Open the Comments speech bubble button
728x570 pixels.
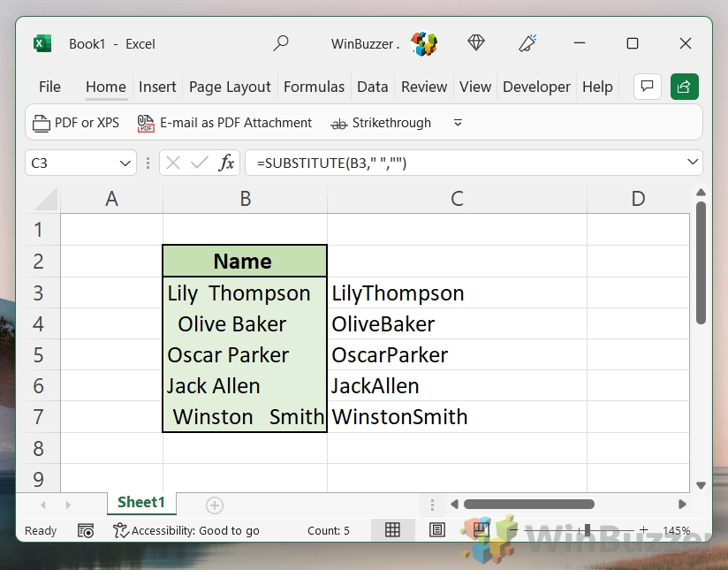pos(648,87)
